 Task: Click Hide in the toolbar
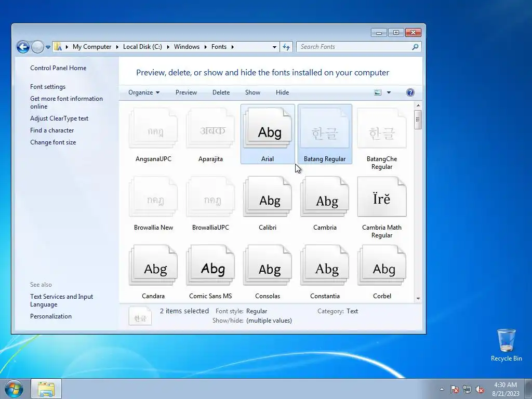click(282, 92)
